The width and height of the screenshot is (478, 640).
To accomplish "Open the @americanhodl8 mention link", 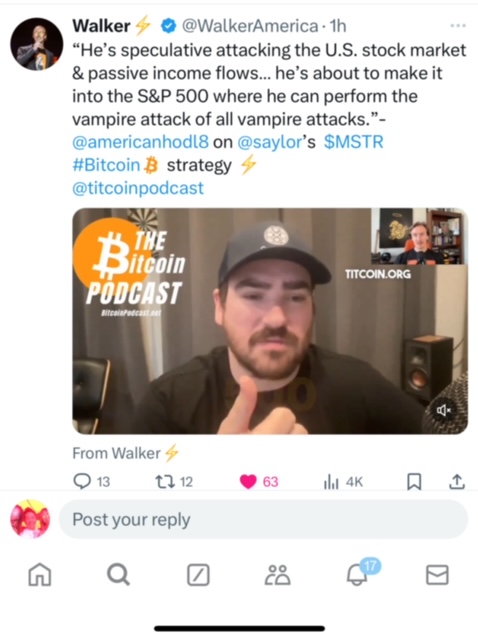I will [140, 142].
